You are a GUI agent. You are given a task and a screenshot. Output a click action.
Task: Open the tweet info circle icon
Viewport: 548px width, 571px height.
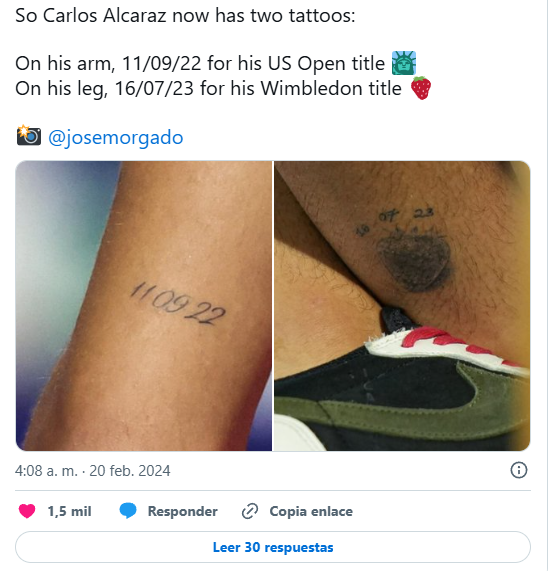click(518, 470)
